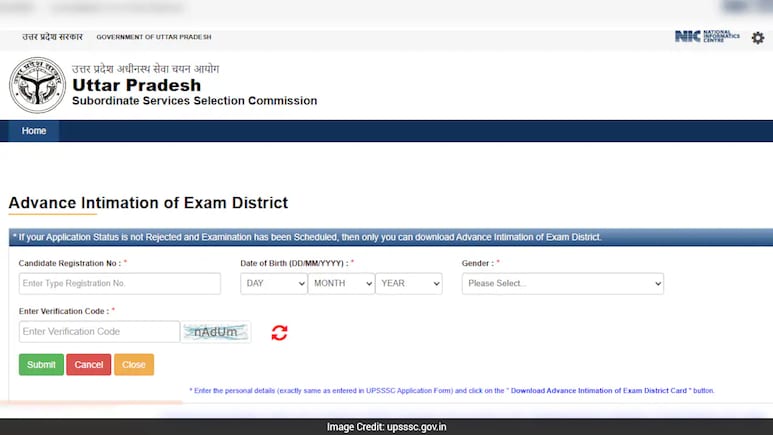Click the captcha image showing nAdUm
Viewport: 773px width, 435px height.
click(215, 332)
